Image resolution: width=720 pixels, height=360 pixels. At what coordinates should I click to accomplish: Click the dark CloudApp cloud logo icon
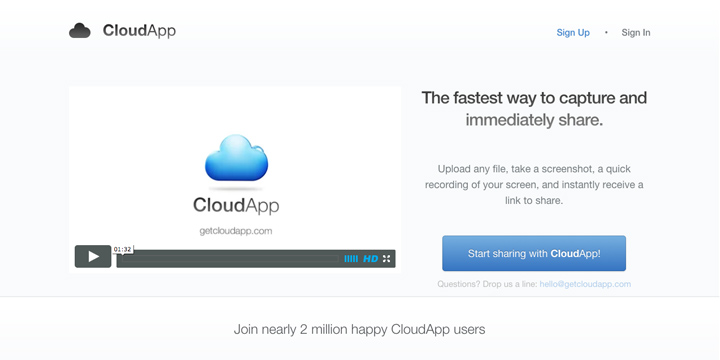click(80, 31)
